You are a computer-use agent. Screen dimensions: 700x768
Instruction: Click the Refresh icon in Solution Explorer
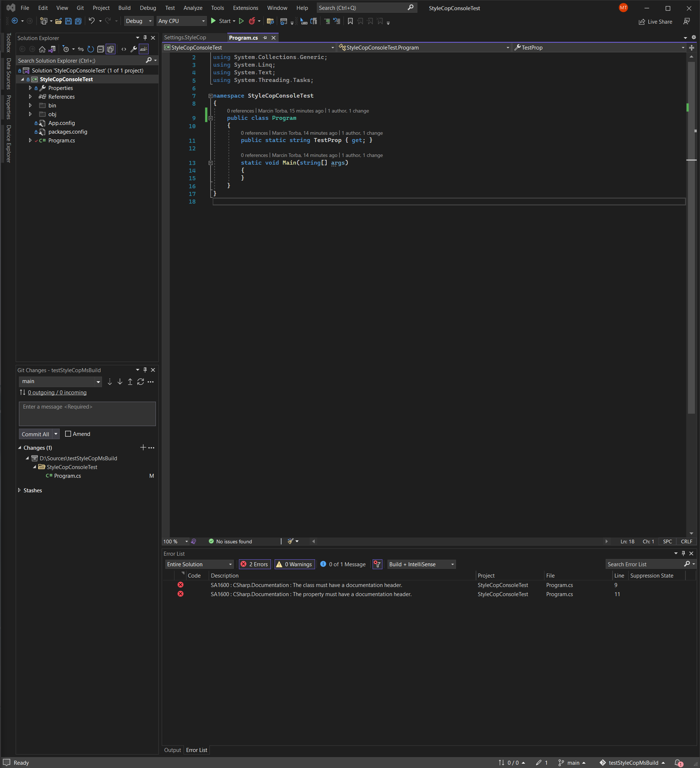90,49
